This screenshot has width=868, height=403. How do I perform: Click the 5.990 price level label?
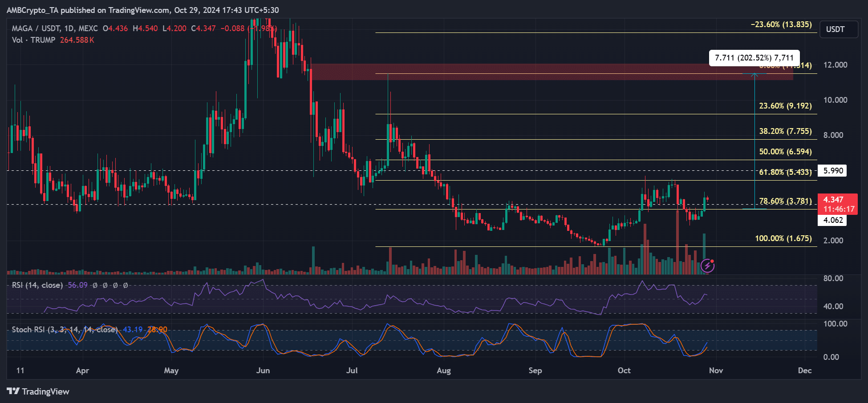tap(833, 171)
